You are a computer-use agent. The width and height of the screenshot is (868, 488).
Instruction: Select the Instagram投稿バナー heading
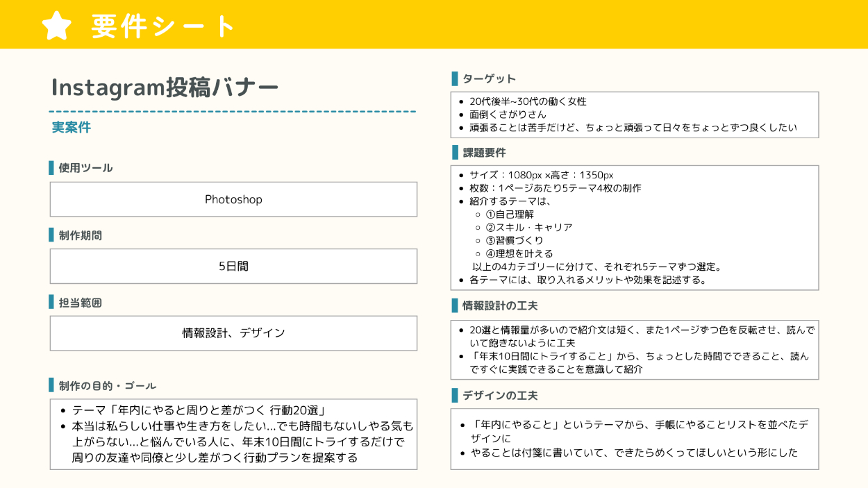pyautogui.click(x=165, y=87)
